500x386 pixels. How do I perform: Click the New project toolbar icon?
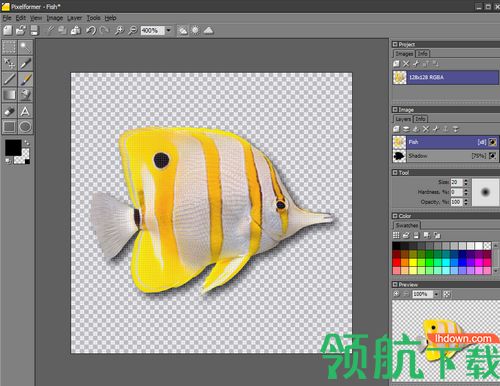[x=8, y=31]
